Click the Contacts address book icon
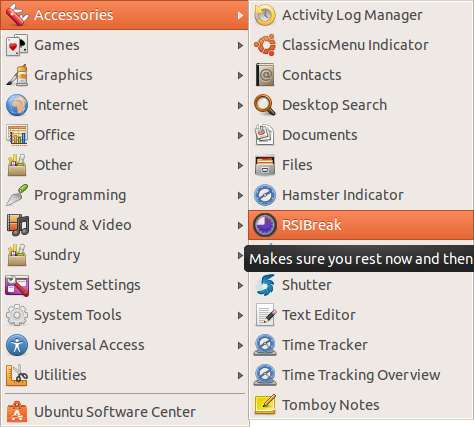474x427 pixels. (265, 75)
